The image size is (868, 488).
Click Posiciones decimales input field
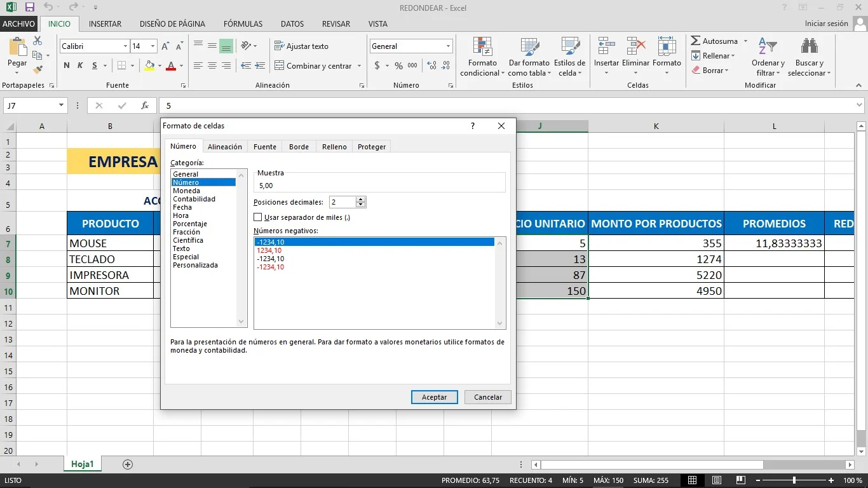(x=342, y=202)
